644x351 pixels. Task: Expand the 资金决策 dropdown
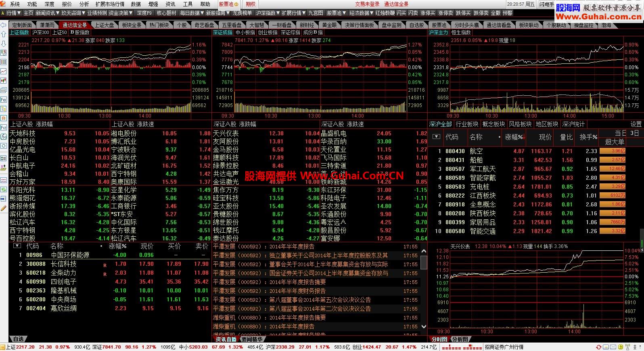coord(120,13)
